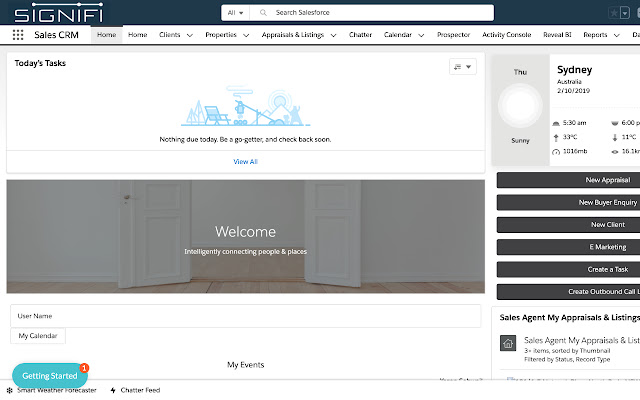This screenshot has height=400, width=640.
Task: Click the empty tasks illustration
Action: coord(245,106)
